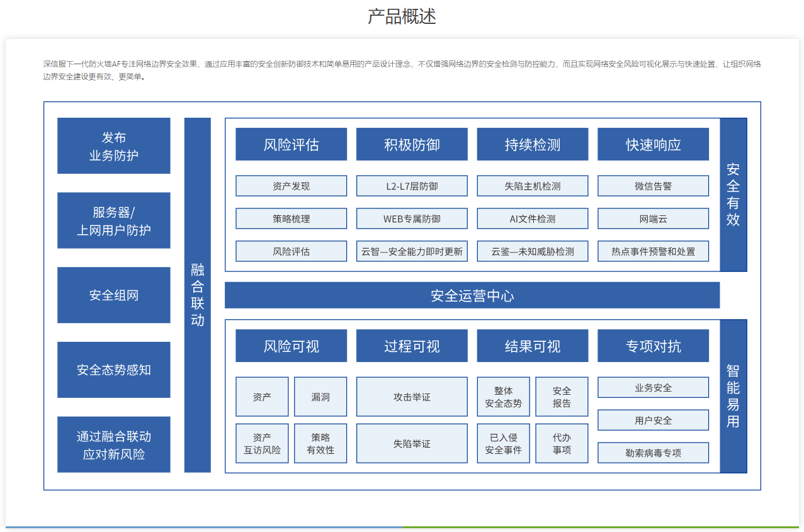Click the 策略梳理 box
Viewport: 804px width, 532px height.
point(292,218)
